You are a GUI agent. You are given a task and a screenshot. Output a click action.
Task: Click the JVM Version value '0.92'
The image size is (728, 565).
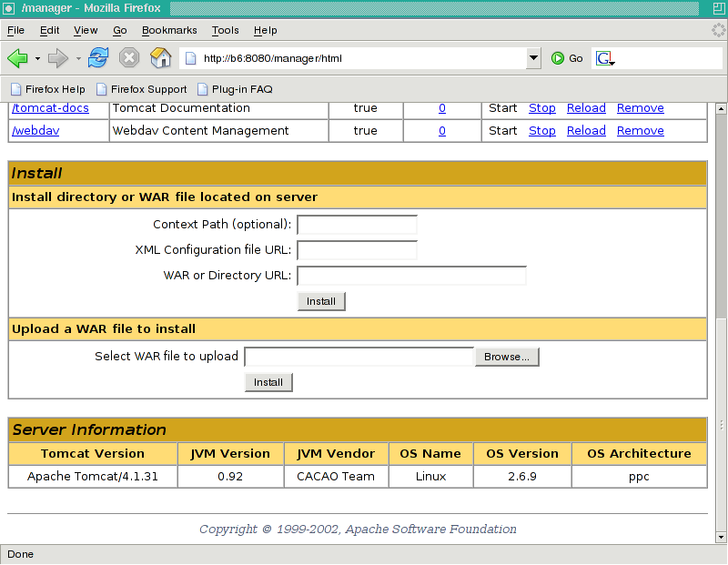[x=230, y=477]
